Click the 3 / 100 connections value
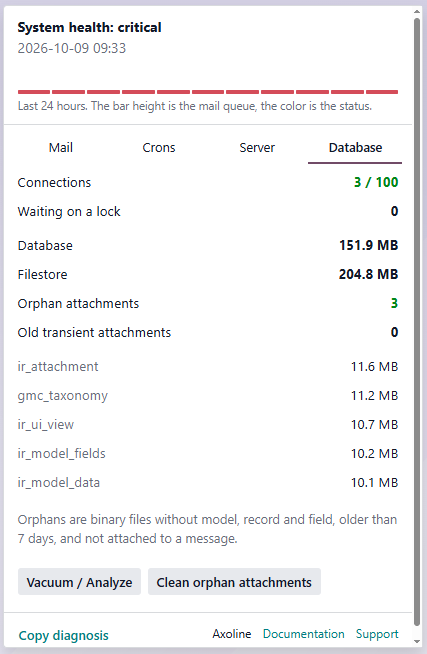This screenshot has width=427, height=654. click(376, 182)
